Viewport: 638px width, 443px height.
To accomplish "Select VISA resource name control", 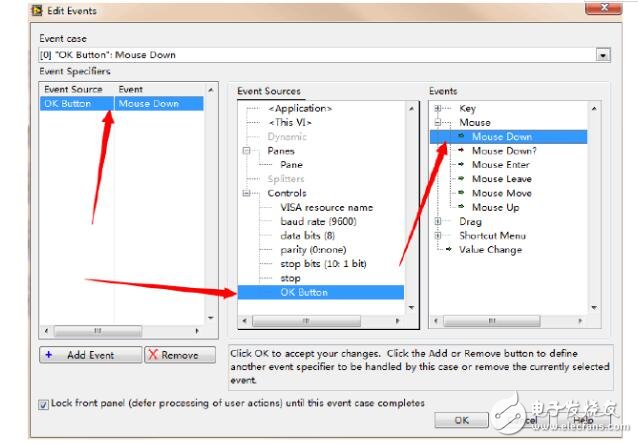I will click(x=326, y=207).
